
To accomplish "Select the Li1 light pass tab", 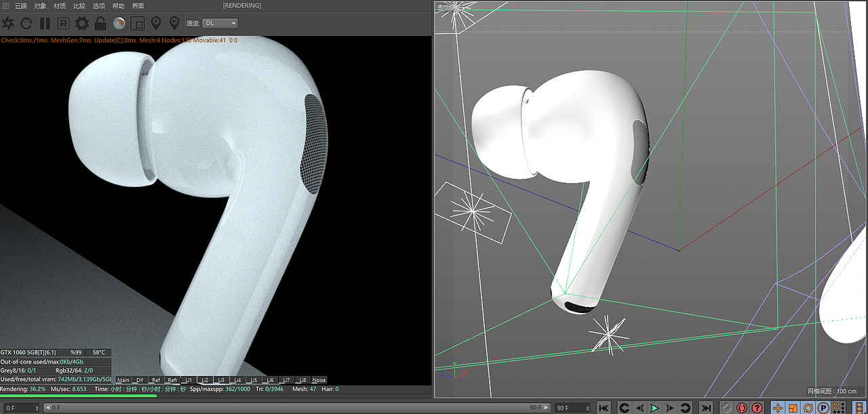I will tap(189, 380).
